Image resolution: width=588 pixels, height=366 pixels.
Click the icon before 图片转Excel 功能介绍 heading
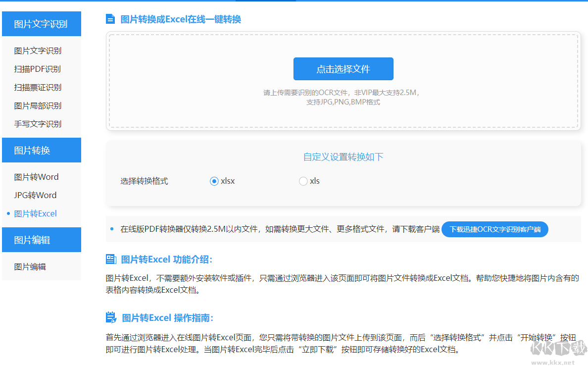(x=111, y=259)
